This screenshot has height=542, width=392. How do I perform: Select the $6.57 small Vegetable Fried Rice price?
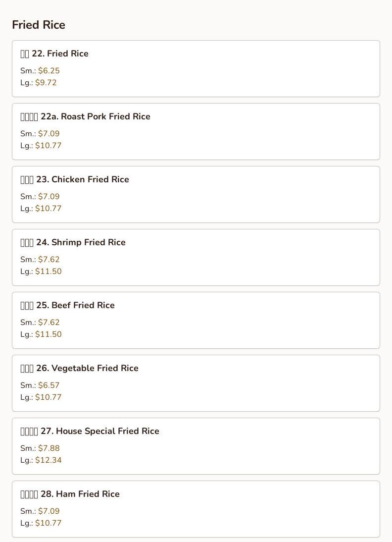coord(49,385)
